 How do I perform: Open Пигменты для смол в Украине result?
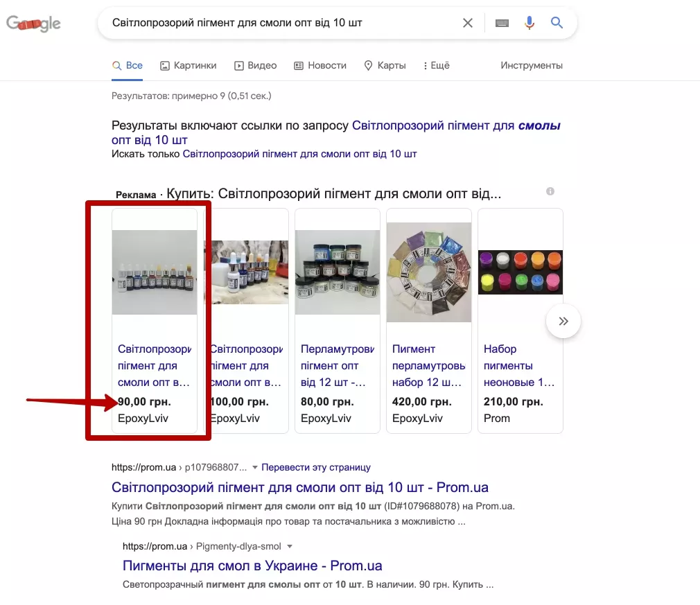tap(252, 566)
